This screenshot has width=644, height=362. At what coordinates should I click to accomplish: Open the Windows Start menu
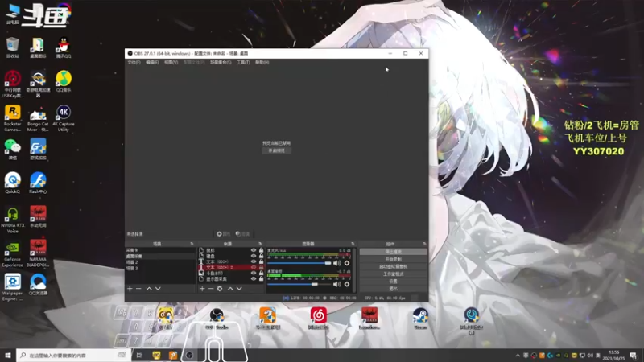coord(8,355)
